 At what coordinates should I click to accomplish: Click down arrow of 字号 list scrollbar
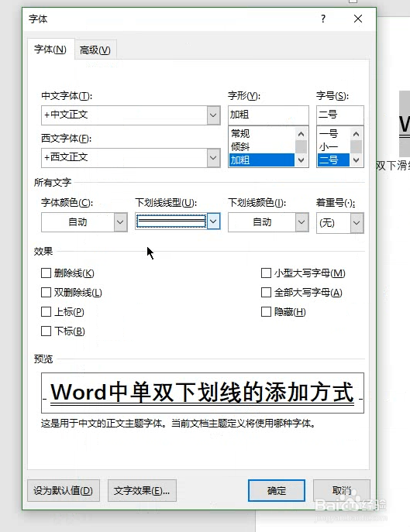tap(356, 160)
